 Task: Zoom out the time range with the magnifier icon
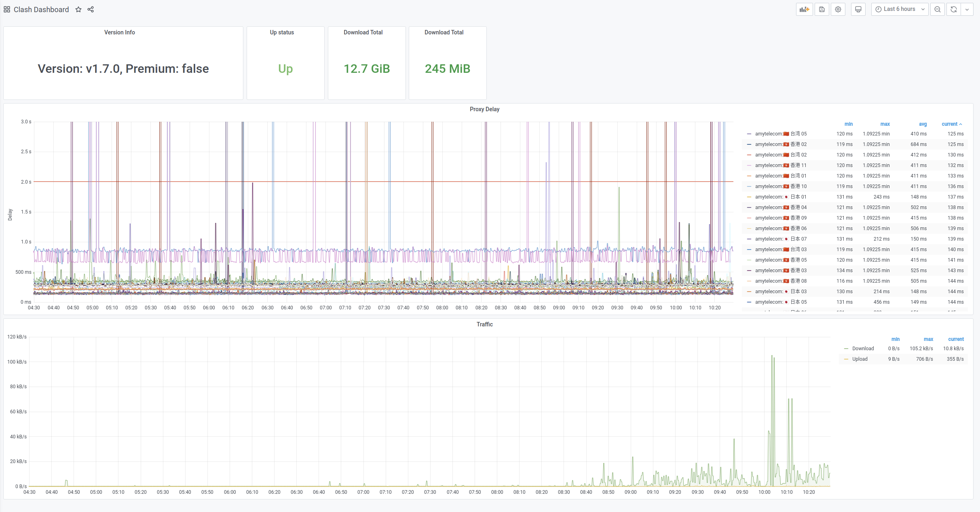point(938,9)
